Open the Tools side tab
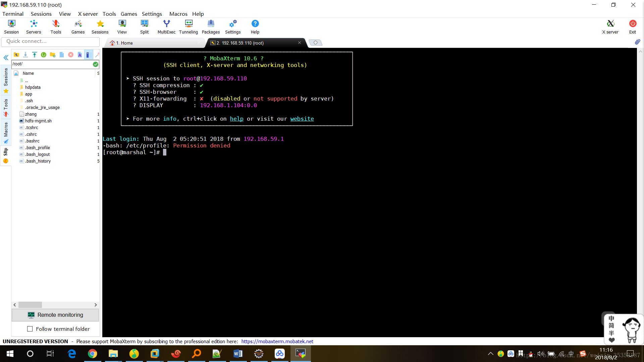This screenshot has width=644, height=362. (x=6, y=108)
